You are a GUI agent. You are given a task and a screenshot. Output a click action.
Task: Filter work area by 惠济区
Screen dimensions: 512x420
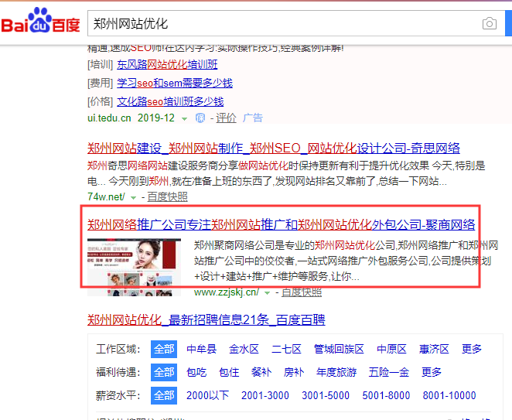pyautogui.click(x=434, y=349)
